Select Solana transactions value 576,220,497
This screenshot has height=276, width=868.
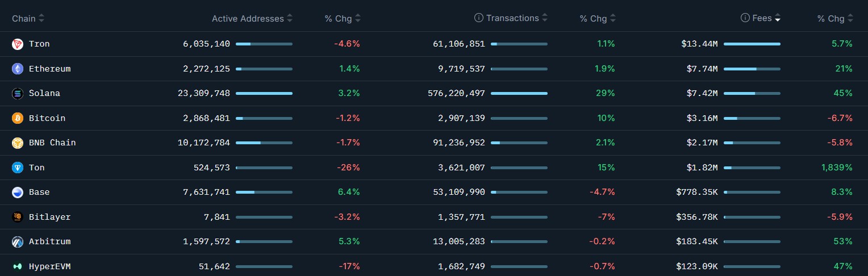coord(456,94)
